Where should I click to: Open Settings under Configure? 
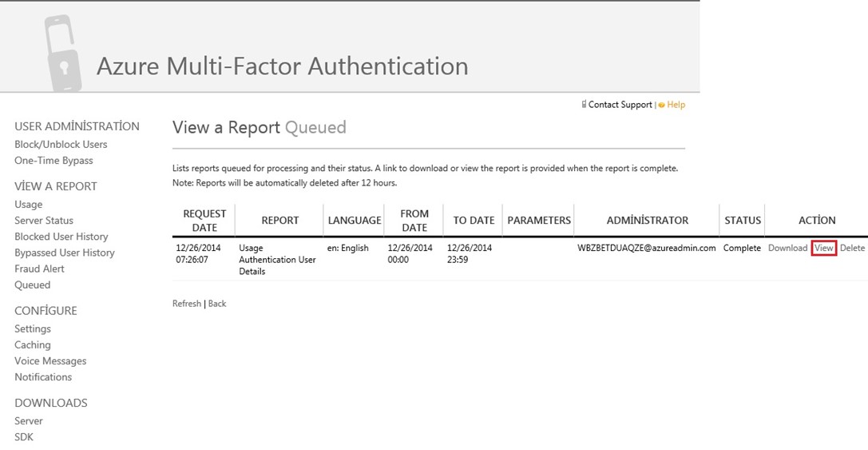pos(33,329)
